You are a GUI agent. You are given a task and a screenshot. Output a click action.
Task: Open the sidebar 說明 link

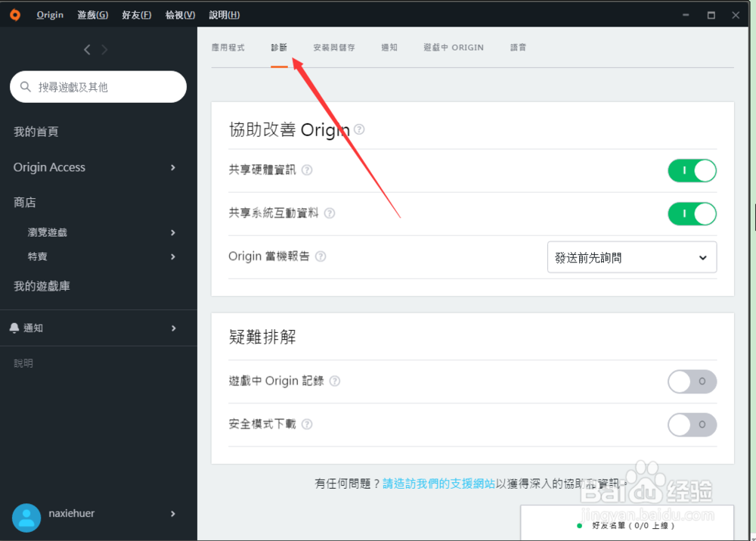click(x=23, y=363)
